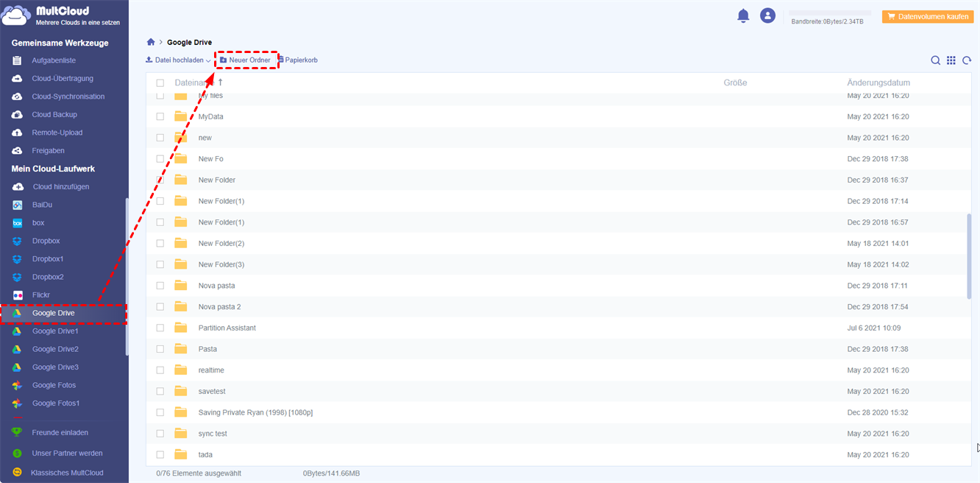Click the home icon in breadcrumb
This screenshot has height=483, width=980.
pos(151,42)
